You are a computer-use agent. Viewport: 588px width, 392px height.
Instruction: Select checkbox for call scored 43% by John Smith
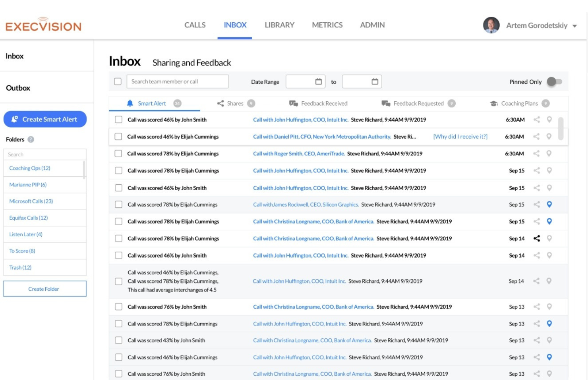118,340
